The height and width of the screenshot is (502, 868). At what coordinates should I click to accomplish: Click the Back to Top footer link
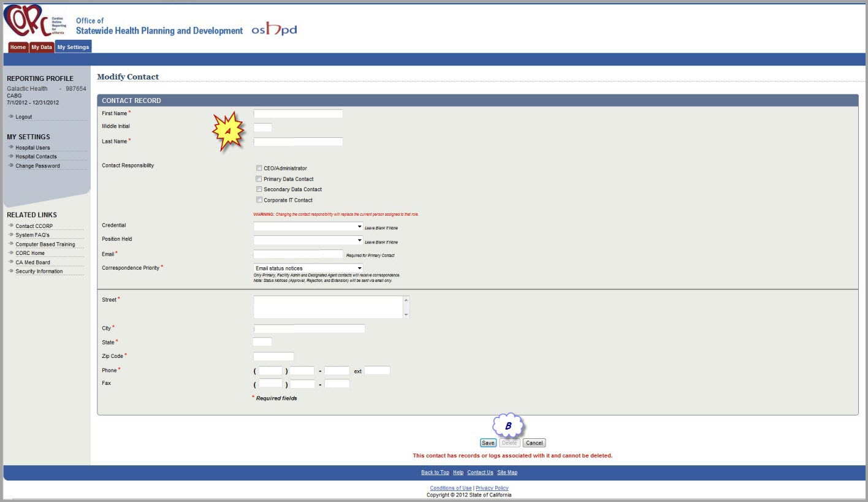coord(435,473)
